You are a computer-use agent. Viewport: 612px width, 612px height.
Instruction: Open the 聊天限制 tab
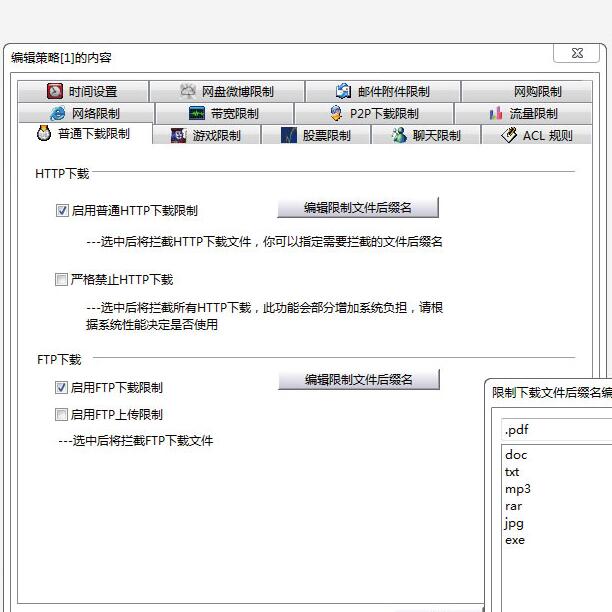(426, 135)
